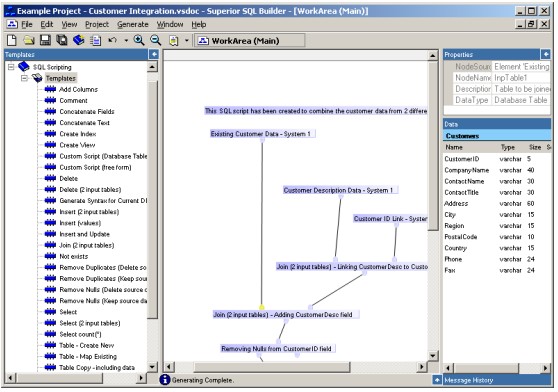Click the Save All toolbar icon
This screenshot has height=392, width=558.
pyautogui.click(x=62, y=41)
